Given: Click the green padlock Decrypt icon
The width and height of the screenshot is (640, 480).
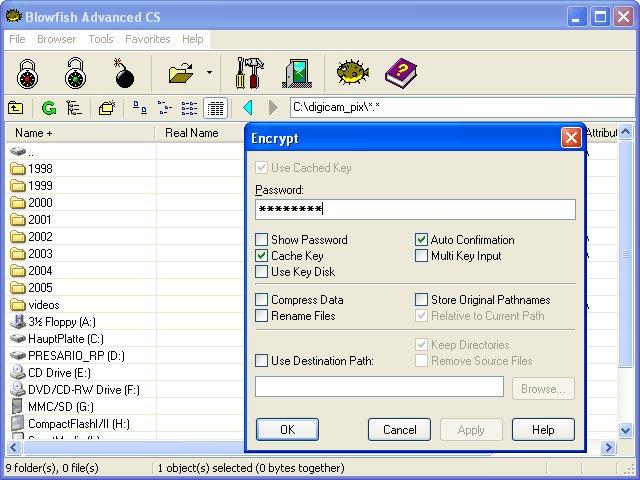Looking at the screenshot, I should (x=76, y=73).
